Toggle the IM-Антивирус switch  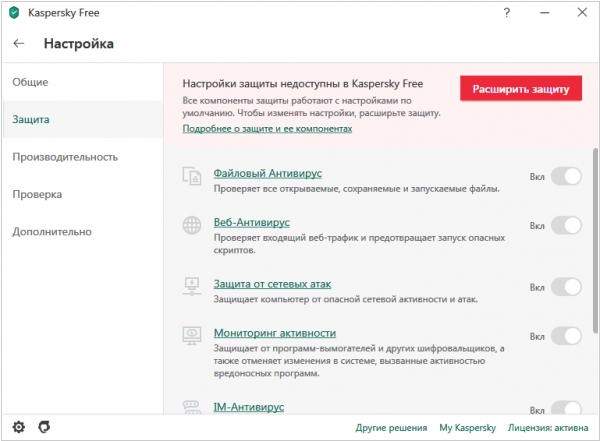566,408
